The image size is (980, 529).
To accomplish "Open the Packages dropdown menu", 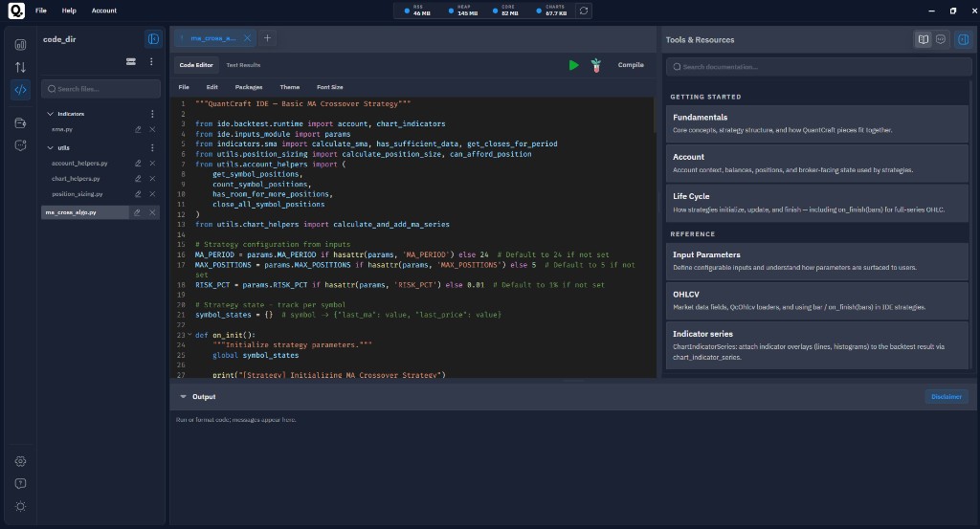I will coord(249,87).
